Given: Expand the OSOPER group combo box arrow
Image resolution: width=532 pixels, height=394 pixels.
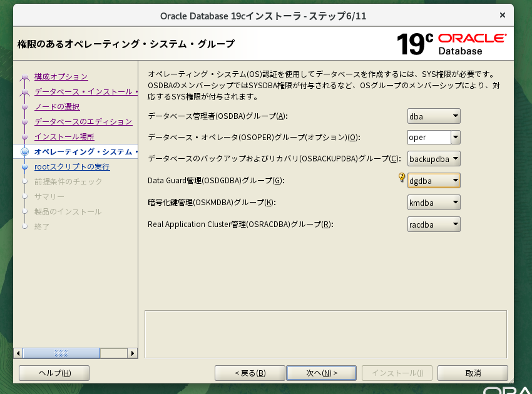Looking at the screenshot, I should tap(456, 138).
